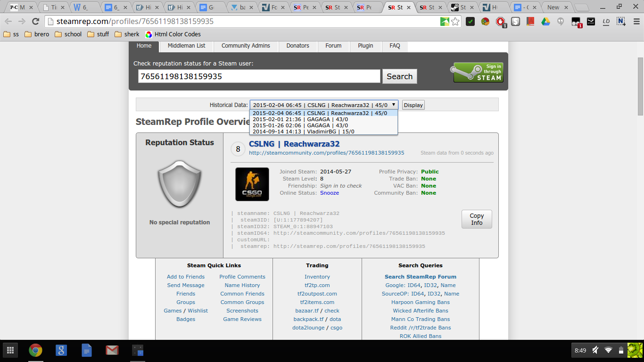Bookmark this page with the star icon
This screenshot has width=644, height=362.
(x=455, y=22)
